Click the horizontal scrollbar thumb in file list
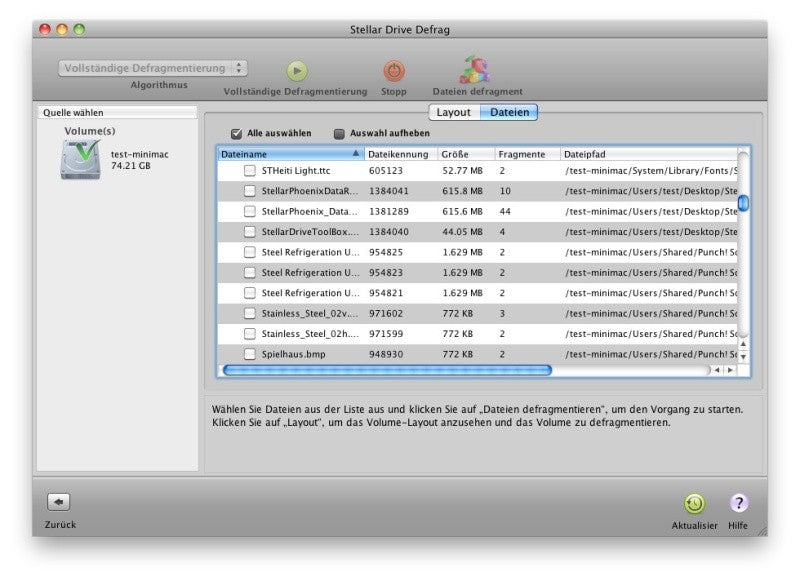800x581 pixels. point(388,370)
